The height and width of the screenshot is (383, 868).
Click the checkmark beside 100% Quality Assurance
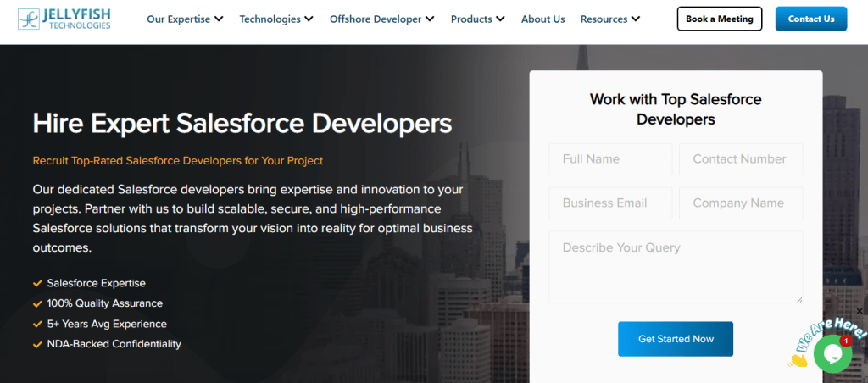click(x=37, y=303)
